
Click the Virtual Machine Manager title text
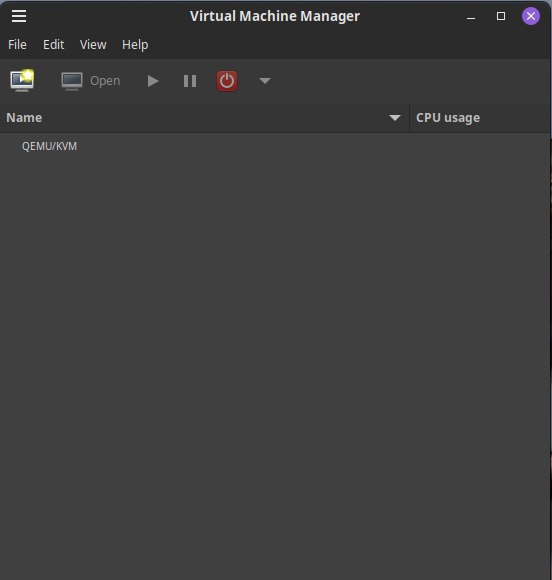(275, 16)
